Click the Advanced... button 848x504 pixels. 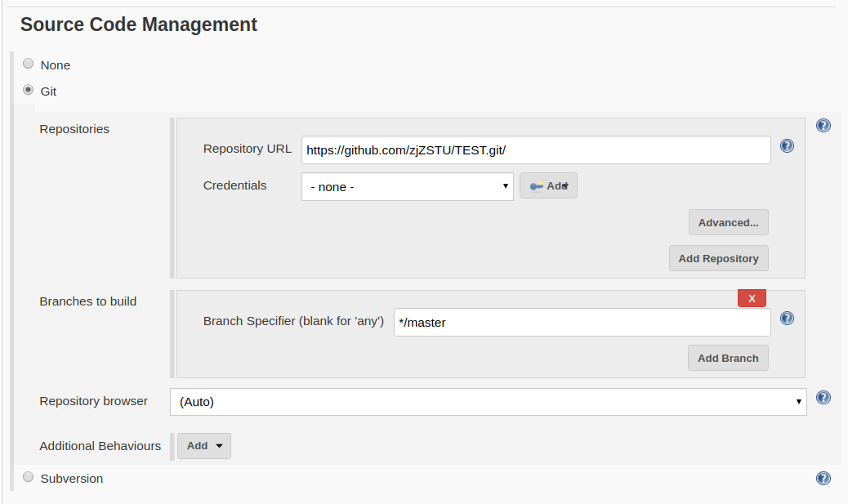tap(728, 222)
